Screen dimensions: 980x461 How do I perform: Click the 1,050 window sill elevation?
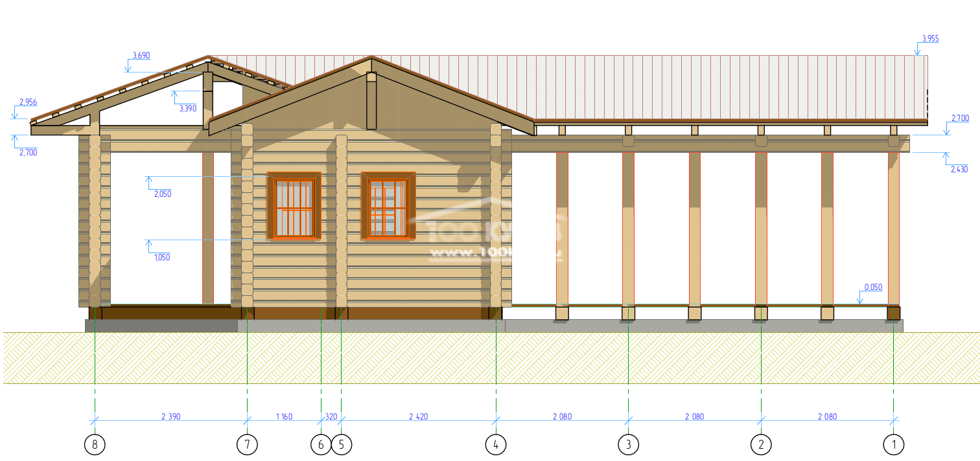coord(162,257)
